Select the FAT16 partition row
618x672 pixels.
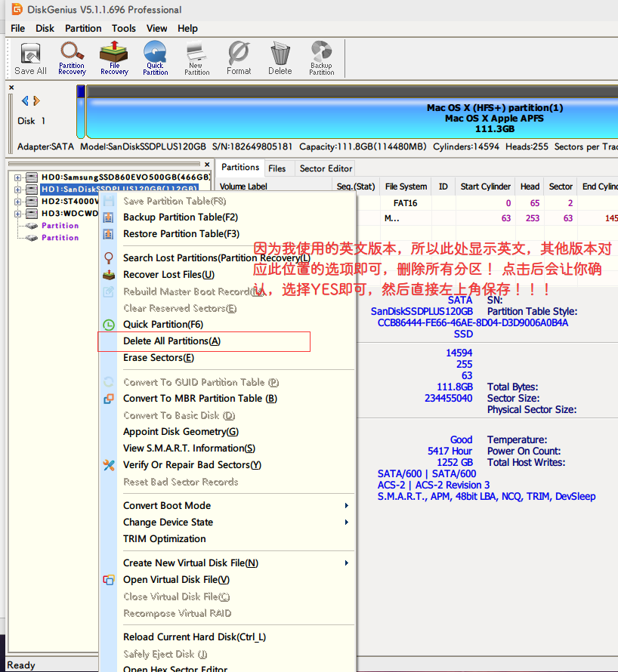pyautogui.click(x=487, y=203)
